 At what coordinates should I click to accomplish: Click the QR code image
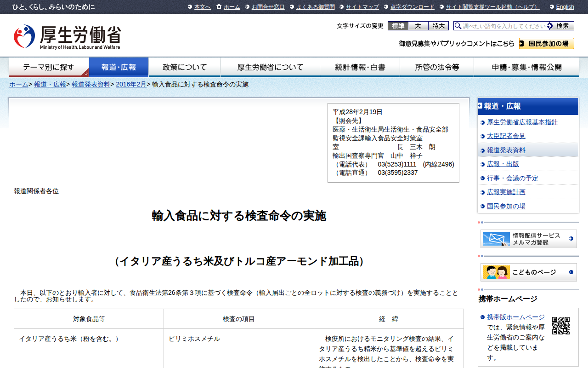(560, 326)
